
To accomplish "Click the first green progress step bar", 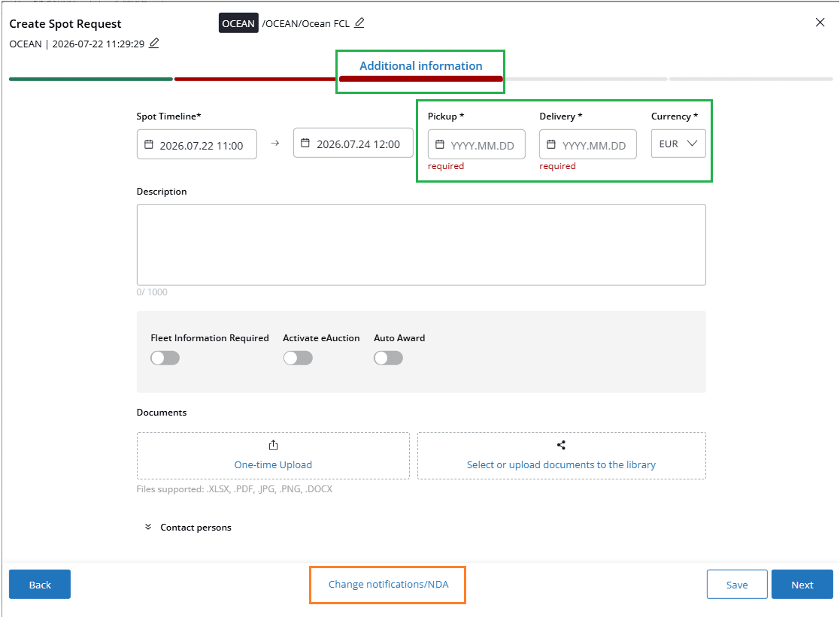I will (90, 79).
